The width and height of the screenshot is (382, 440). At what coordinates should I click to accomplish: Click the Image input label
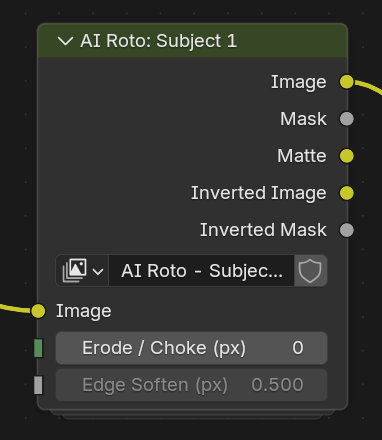click(x=84, y=311)
